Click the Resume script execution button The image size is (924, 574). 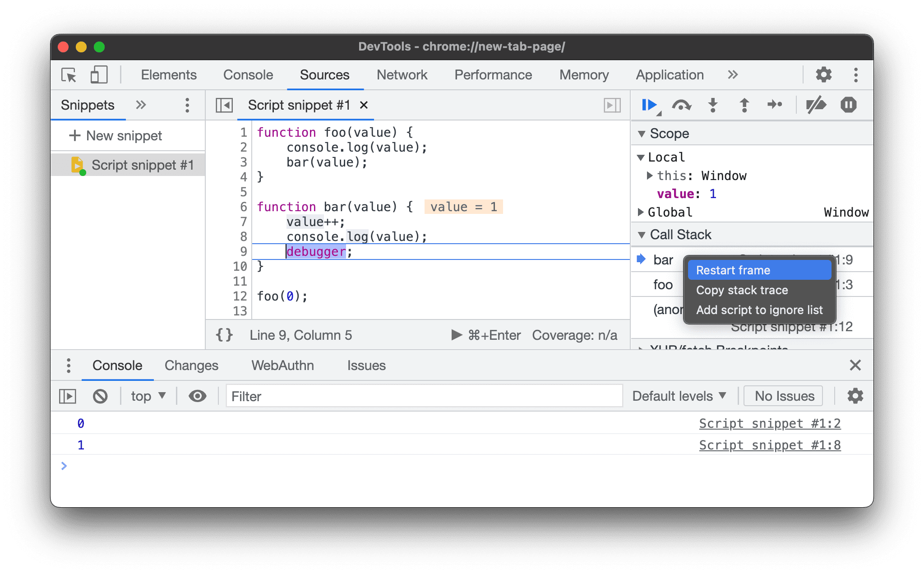(x=648, y=105)
